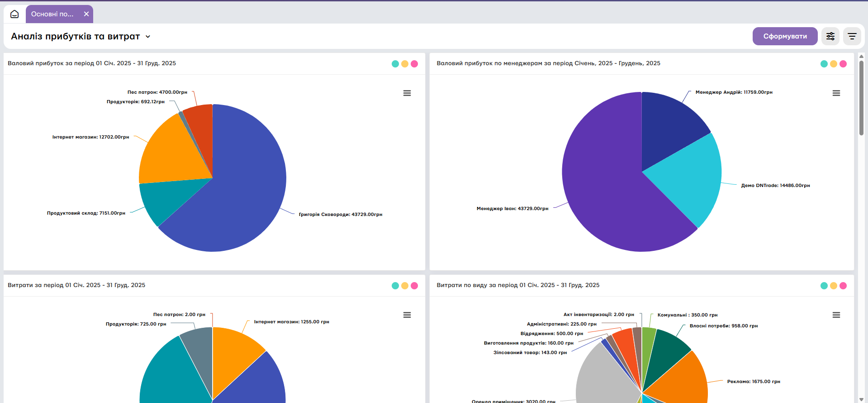The width and height of the screenshot is (868, 403).
Task: Open hamburger menu of Витрати за період chart
Action: pos(407,315)
